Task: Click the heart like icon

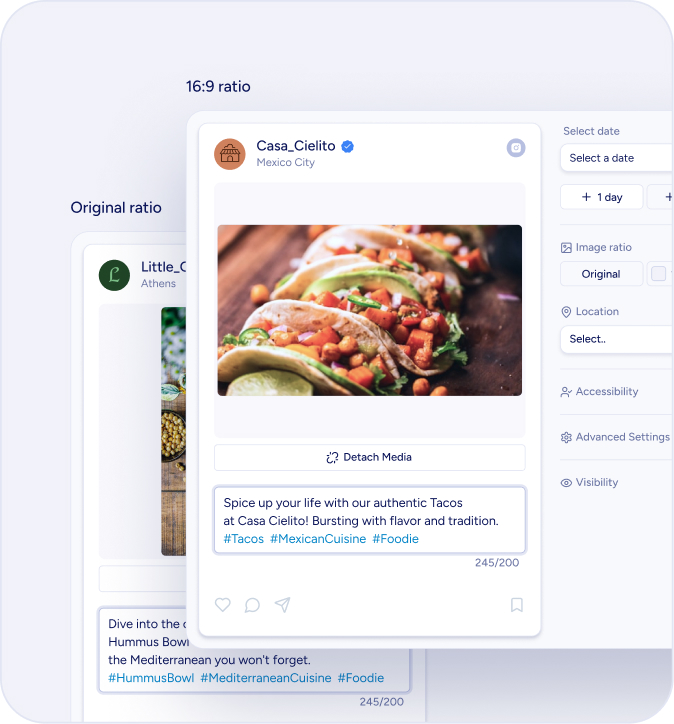Action: (x=223, y=604)
